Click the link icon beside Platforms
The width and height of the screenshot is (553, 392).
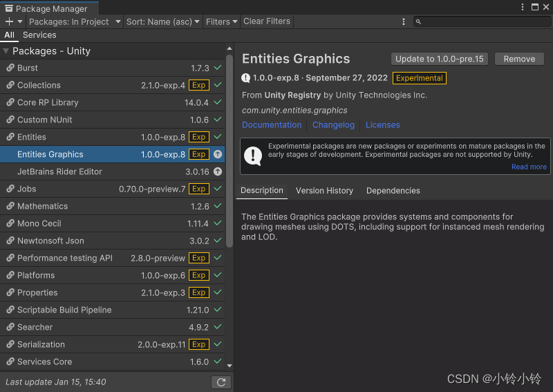click(10, 275)
